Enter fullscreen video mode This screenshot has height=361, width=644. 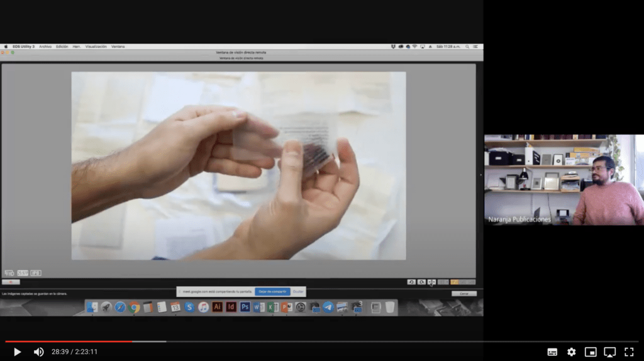[629, 352]
